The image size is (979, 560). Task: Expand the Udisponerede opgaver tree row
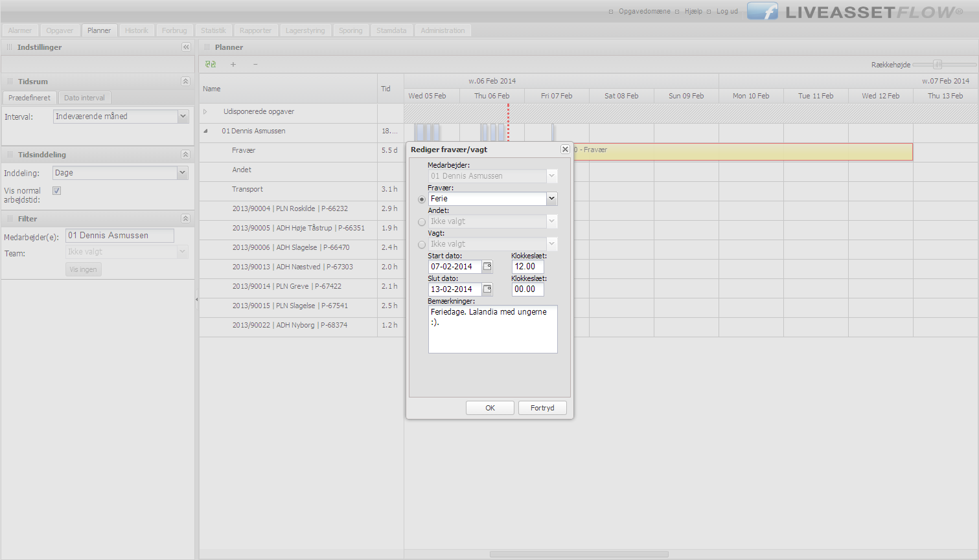pos(205,112)
